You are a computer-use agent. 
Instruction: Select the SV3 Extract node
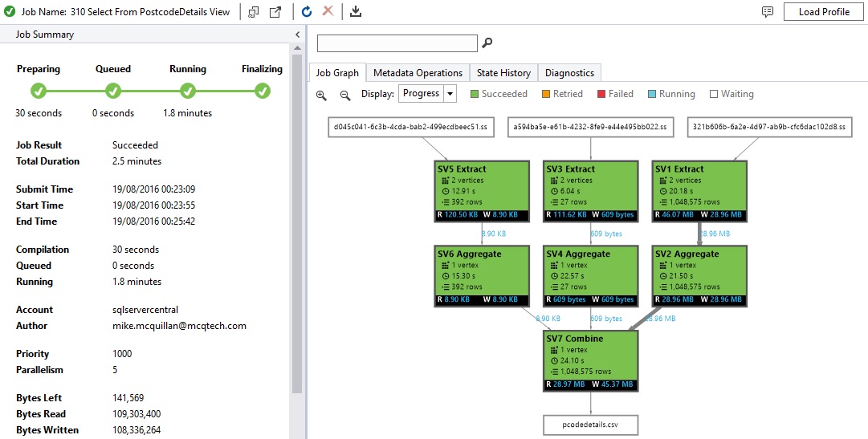click(591, 192)
